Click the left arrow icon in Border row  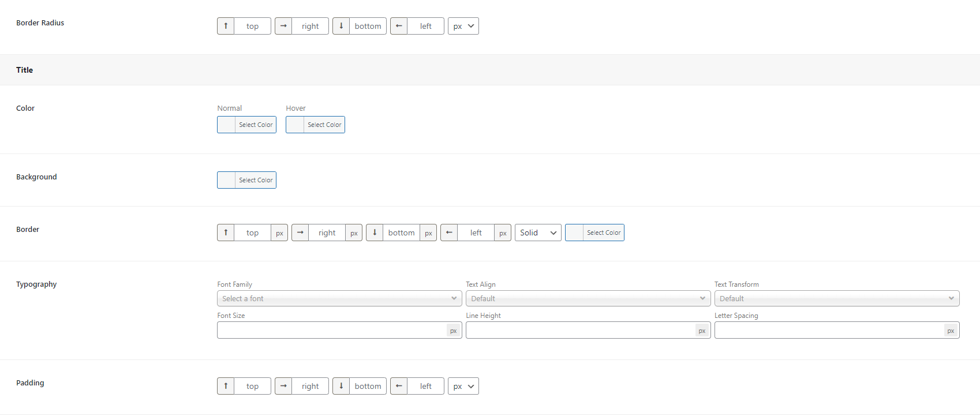click(x=449, y=233)
